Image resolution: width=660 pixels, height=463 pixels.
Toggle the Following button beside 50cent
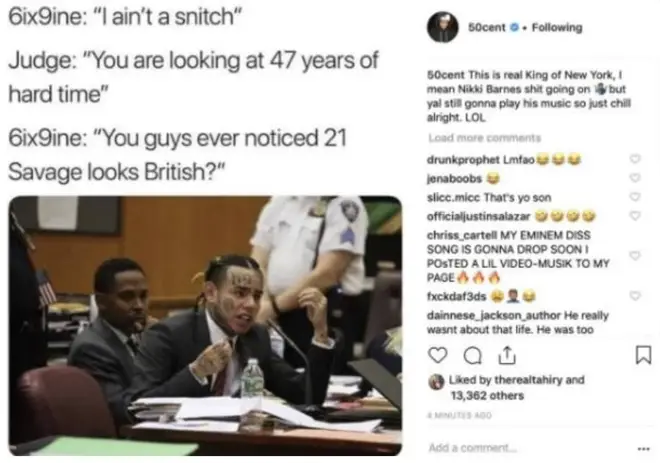click(x=557, y=27)
